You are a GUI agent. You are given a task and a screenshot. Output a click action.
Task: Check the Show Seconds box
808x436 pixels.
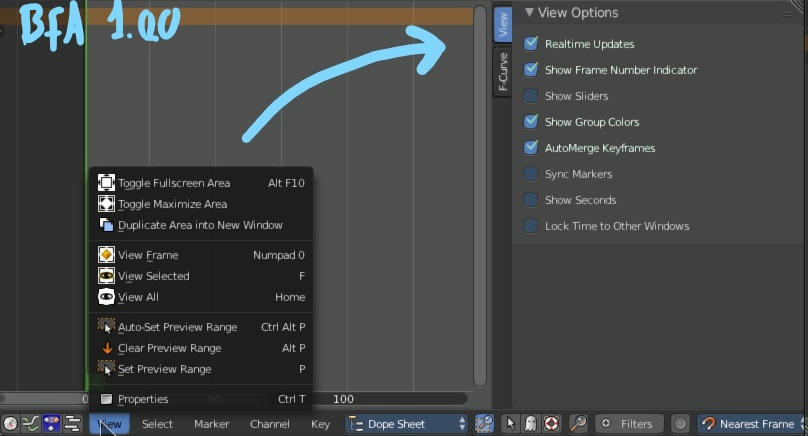click(531, 199)
